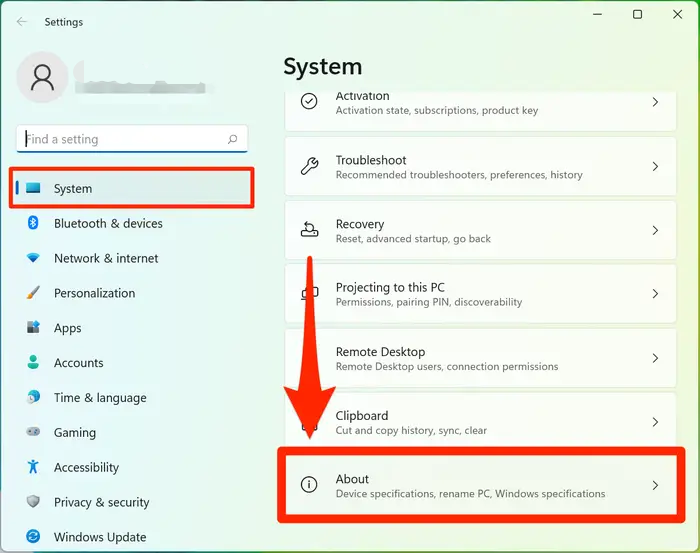
Task: Expand the Troubleshoot row chevron
Action: pyautogui.click(x=655, y=166)
